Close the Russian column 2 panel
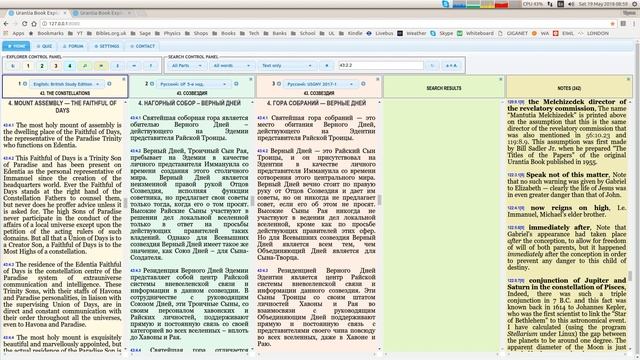 point(251,79)
